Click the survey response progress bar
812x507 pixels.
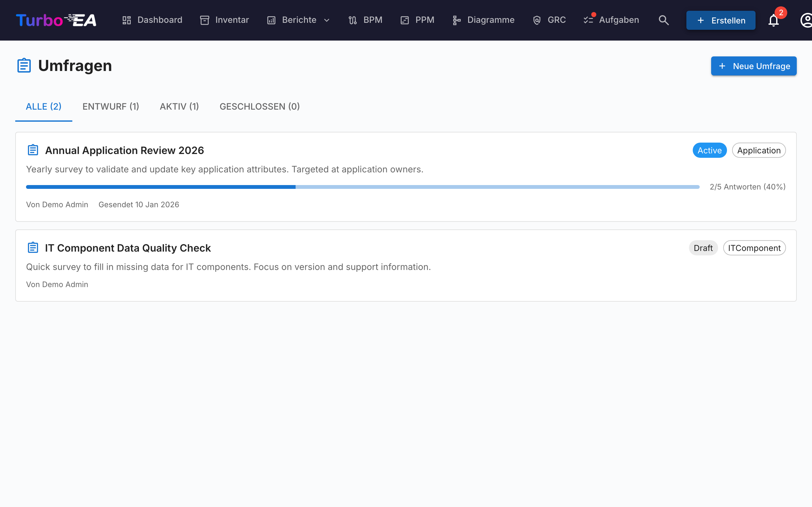(x=363, y=187)
